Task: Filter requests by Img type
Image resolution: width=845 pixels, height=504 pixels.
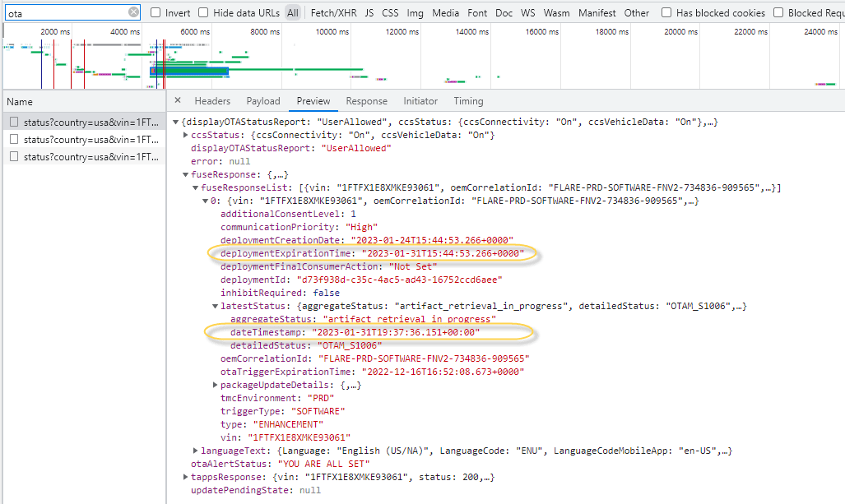Action: pyautogui.click(x=415, y=13)
